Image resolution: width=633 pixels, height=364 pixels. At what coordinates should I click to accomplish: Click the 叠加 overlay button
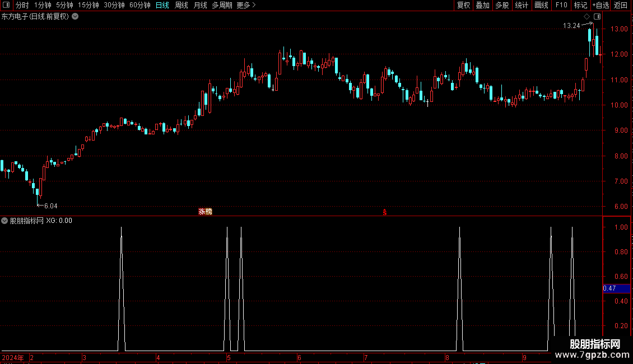[x=482, y=5]
